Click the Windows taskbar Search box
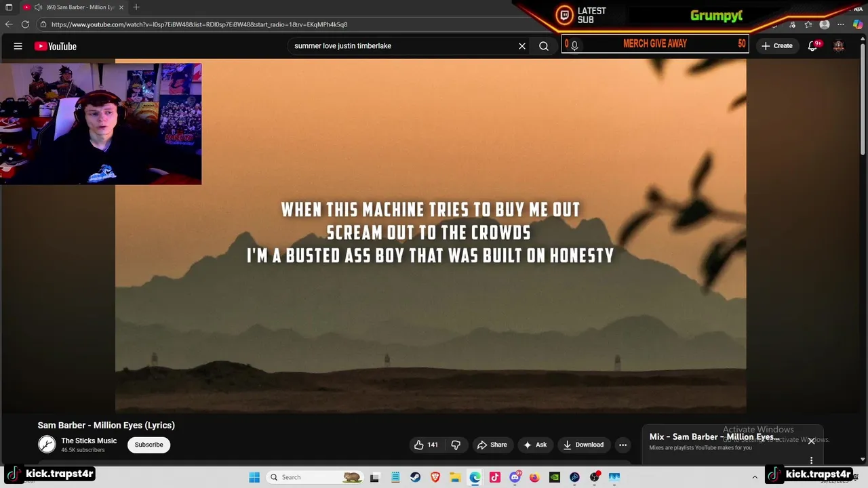 tap(314, 477)
